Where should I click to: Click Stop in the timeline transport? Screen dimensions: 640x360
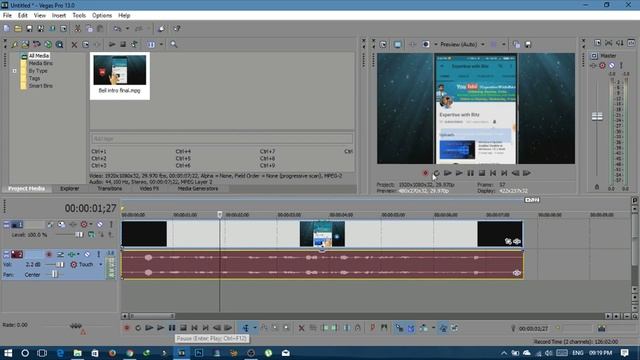183,328
